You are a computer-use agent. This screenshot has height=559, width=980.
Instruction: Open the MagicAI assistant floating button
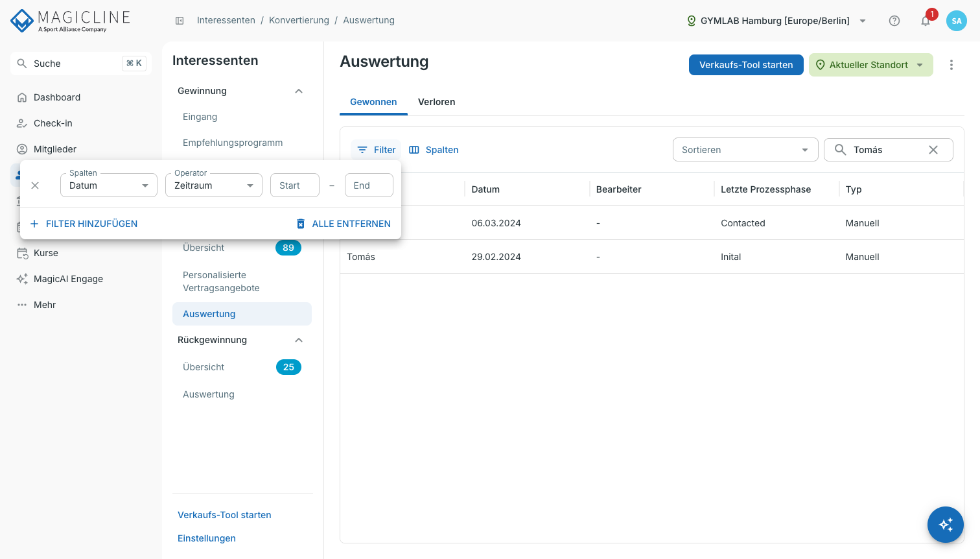point(946,525)
